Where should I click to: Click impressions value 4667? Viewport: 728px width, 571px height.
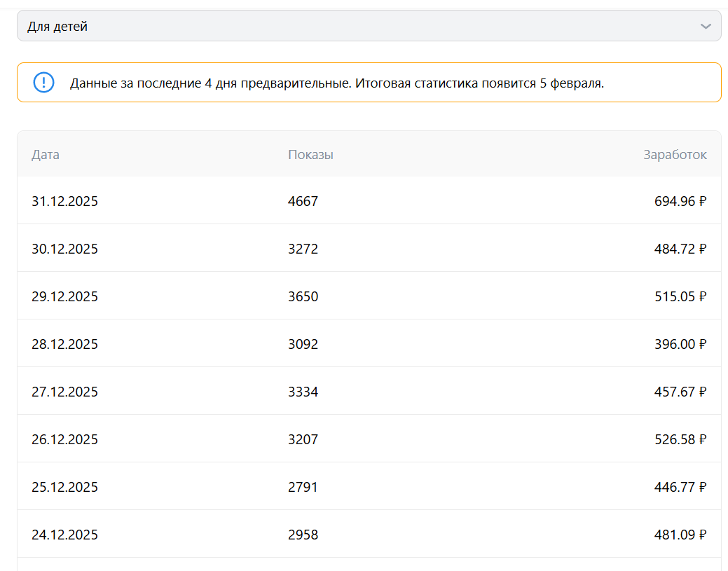point(303,202)
